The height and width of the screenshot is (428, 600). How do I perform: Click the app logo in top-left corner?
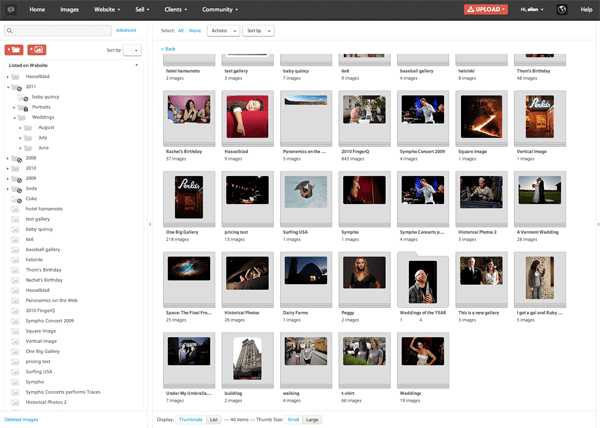pyautogui.click(x=10, y=9)
